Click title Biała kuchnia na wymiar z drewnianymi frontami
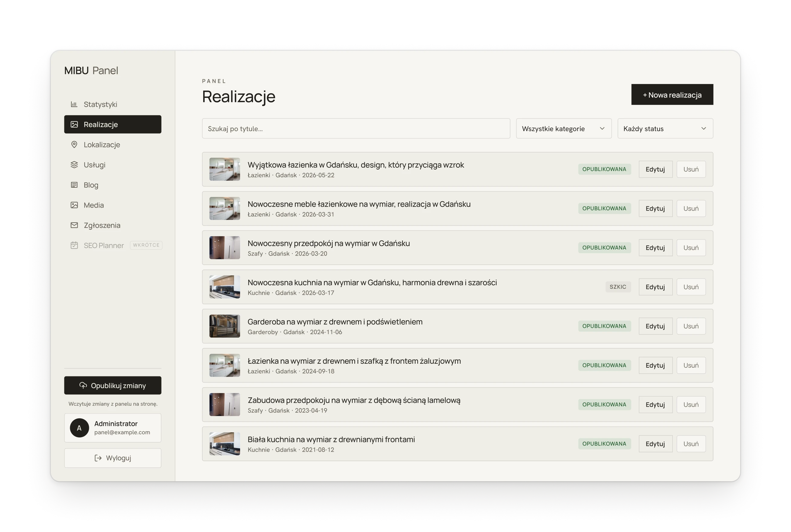The height and width of the screenshot is (532, 791). pos(331,439)
